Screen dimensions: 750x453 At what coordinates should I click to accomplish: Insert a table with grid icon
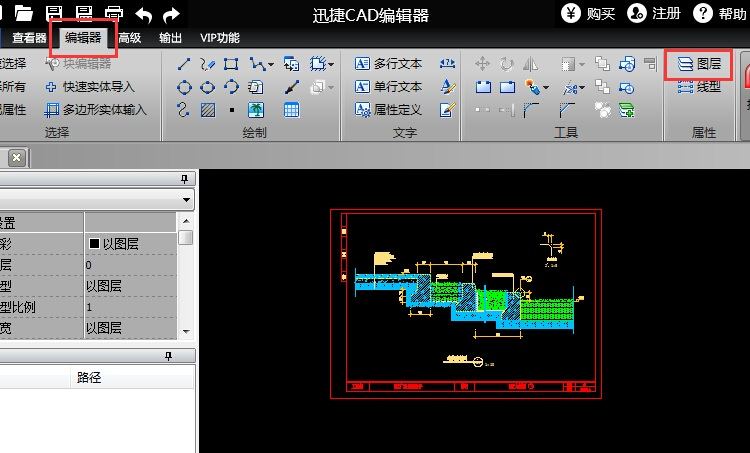291,110
